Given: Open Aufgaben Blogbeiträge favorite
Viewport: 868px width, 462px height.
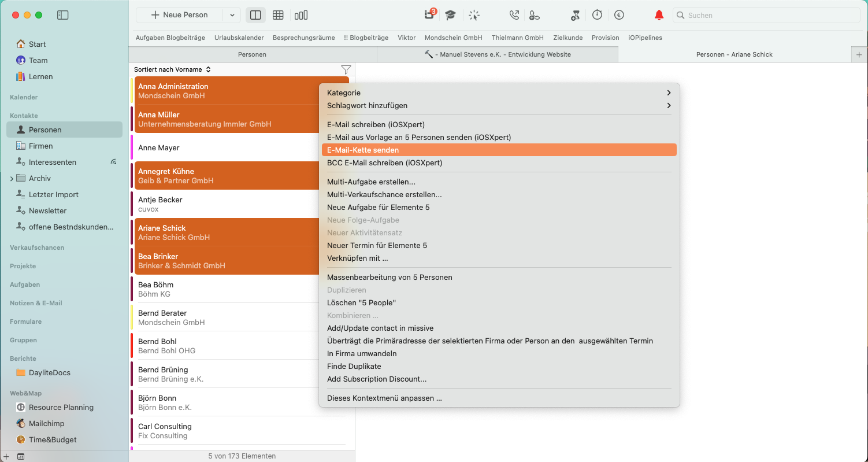Looking at the screenshot, I should tap(170, 38).
